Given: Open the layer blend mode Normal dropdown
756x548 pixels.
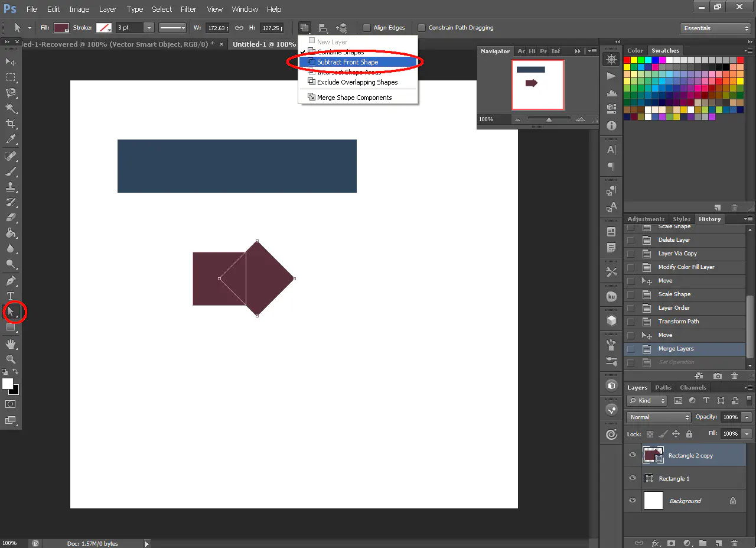Looking at the screenshot, I should point(658,417).
